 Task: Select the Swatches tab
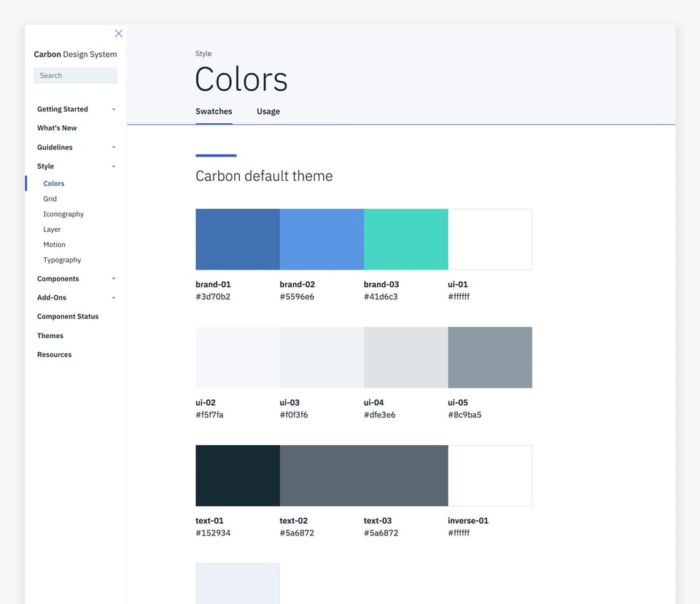click(214, 111)
